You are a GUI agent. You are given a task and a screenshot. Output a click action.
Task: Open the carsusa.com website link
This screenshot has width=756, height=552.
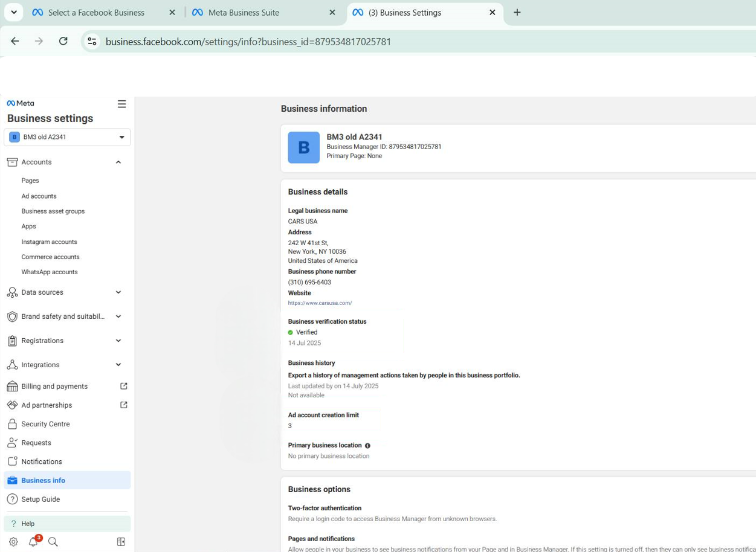point(320,303)
